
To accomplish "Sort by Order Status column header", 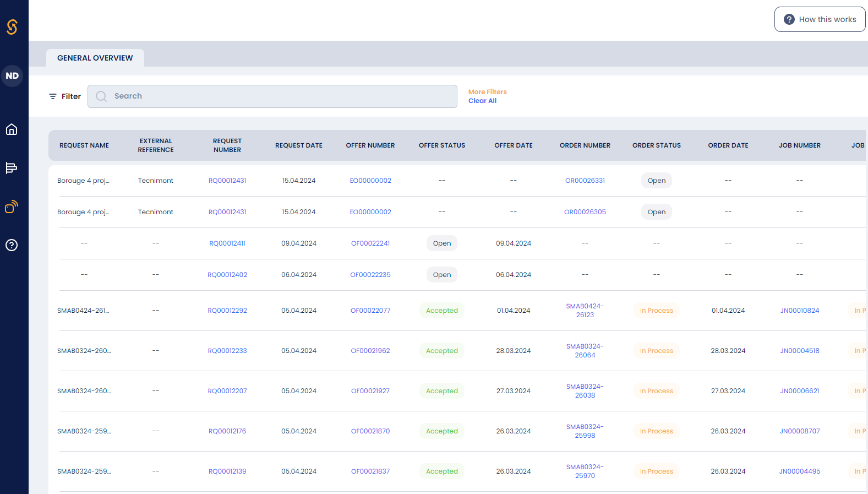I will (657, 145).
